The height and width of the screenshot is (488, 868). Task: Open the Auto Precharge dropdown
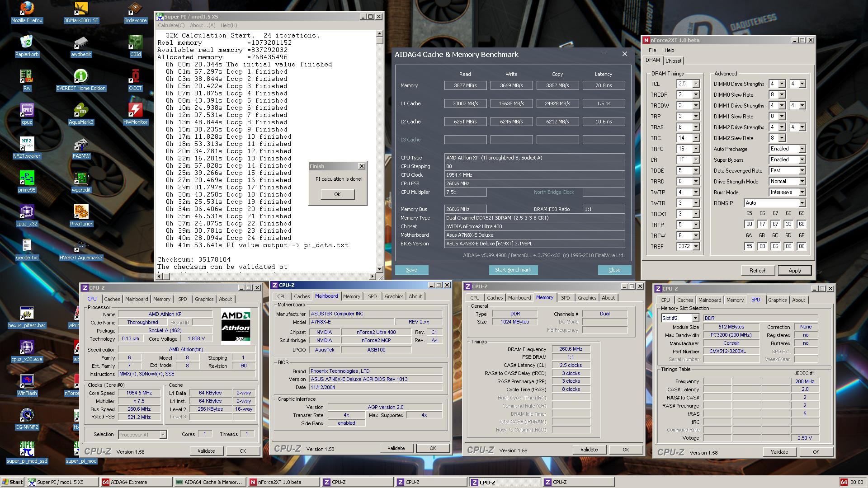point(802,149)
